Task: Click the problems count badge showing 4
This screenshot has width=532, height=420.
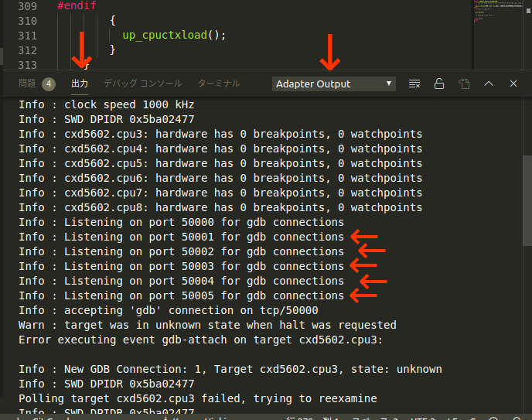Action: (49, 84)
